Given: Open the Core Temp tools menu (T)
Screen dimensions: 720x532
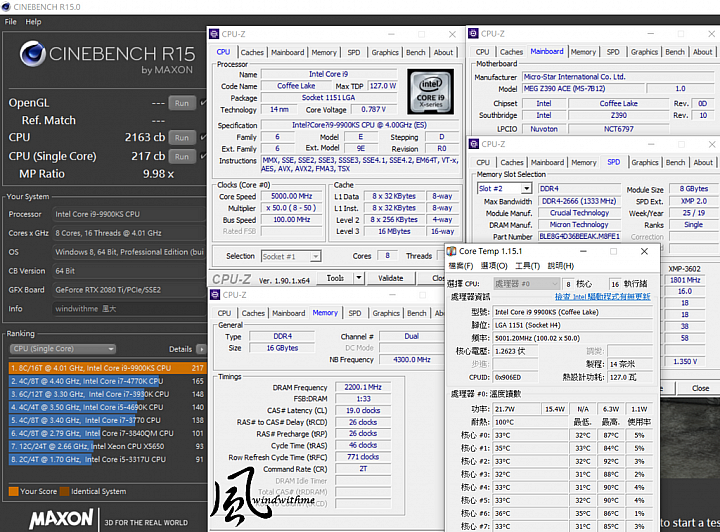Looking at the screenshot, I should (x=527, y=266).
